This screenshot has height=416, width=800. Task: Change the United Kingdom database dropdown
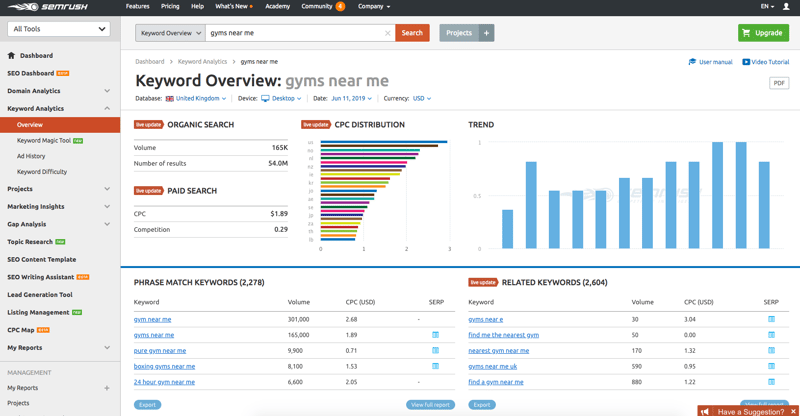[196, 99]
